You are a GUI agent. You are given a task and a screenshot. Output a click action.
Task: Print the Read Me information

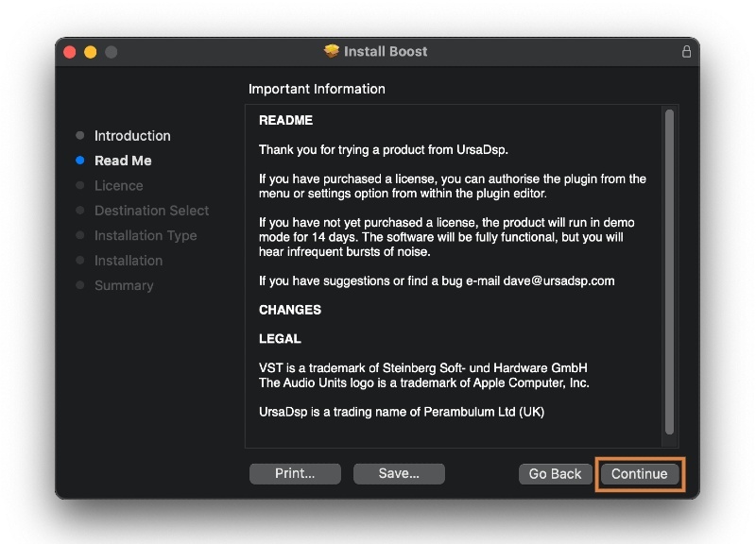(295, 474)
